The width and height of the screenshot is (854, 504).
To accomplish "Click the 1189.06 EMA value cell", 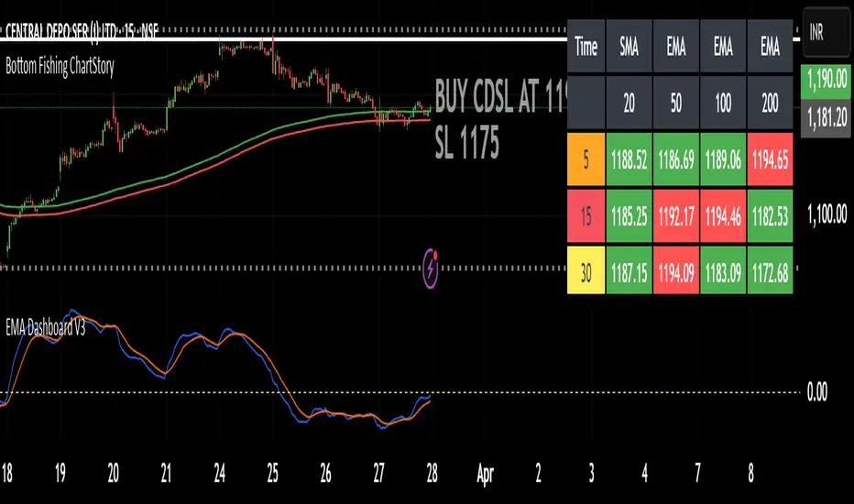I will (x=723, y=159).
